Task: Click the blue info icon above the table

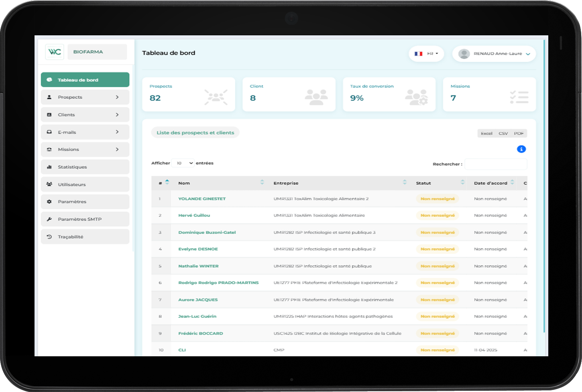Action: [x=521, y=149]
